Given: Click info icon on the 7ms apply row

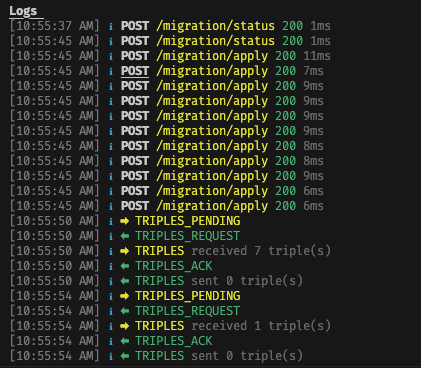Looking at the screenshot, I should pos(111,71).
